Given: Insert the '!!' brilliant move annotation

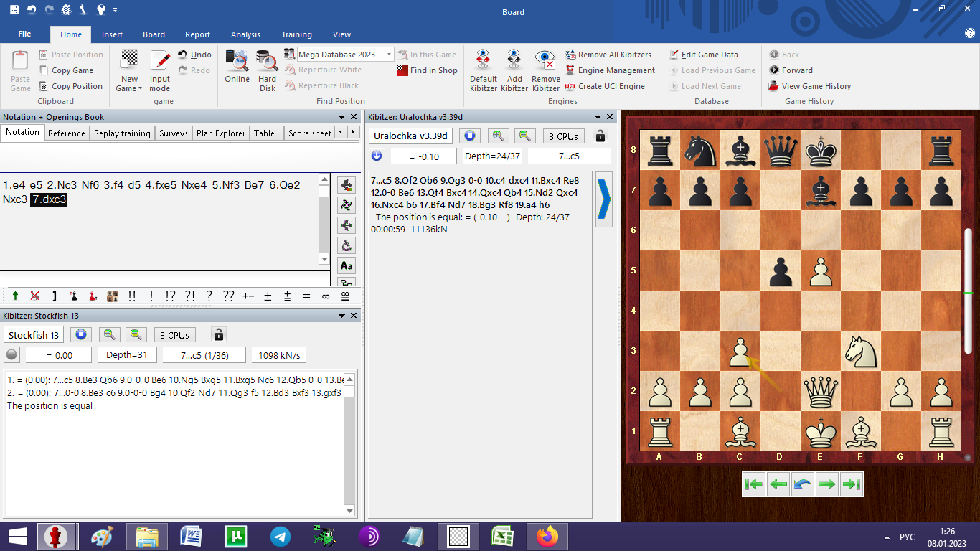Looking at the screenshot, I should point(132,296).
